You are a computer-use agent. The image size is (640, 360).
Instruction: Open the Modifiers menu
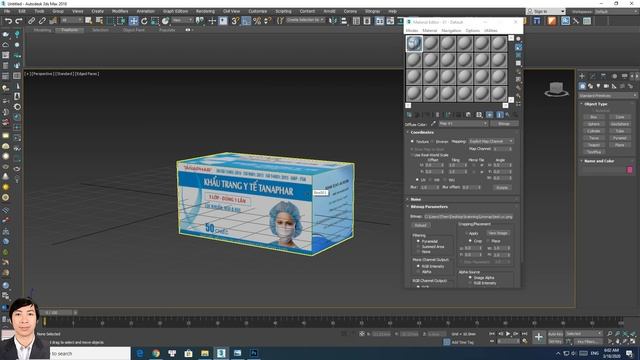120,11
